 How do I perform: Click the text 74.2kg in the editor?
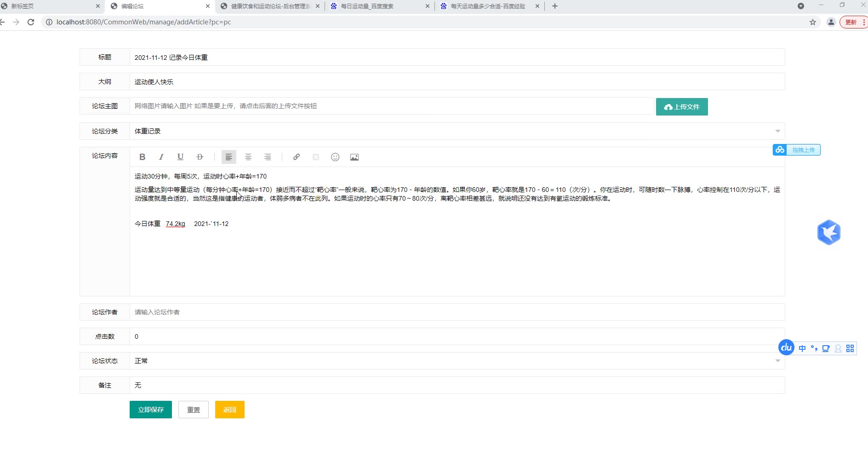tap(176, 224)
